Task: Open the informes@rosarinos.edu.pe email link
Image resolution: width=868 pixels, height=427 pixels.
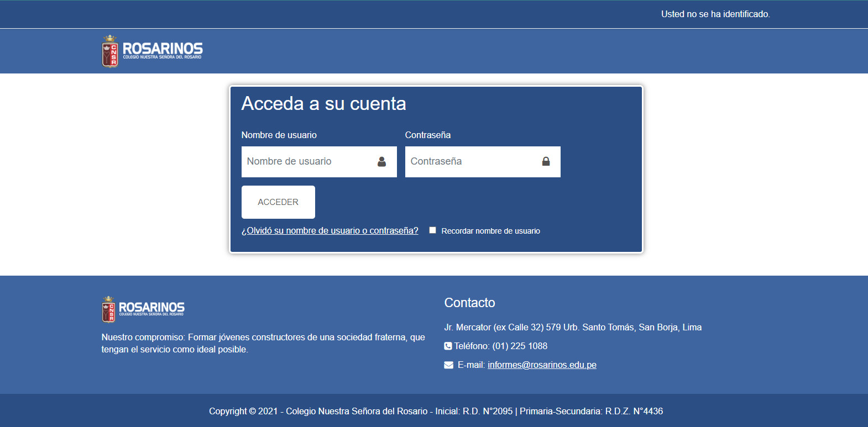Action: click(542, 365)
